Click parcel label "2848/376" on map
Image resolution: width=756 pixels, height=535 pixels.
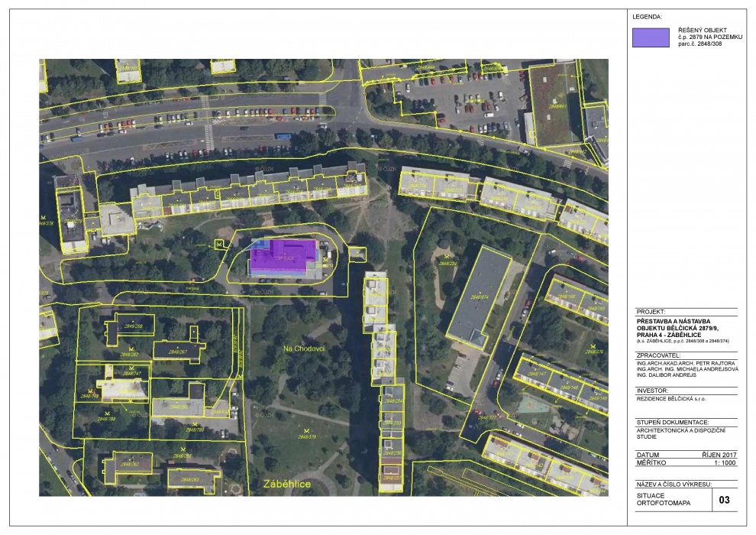coord(594,352)
